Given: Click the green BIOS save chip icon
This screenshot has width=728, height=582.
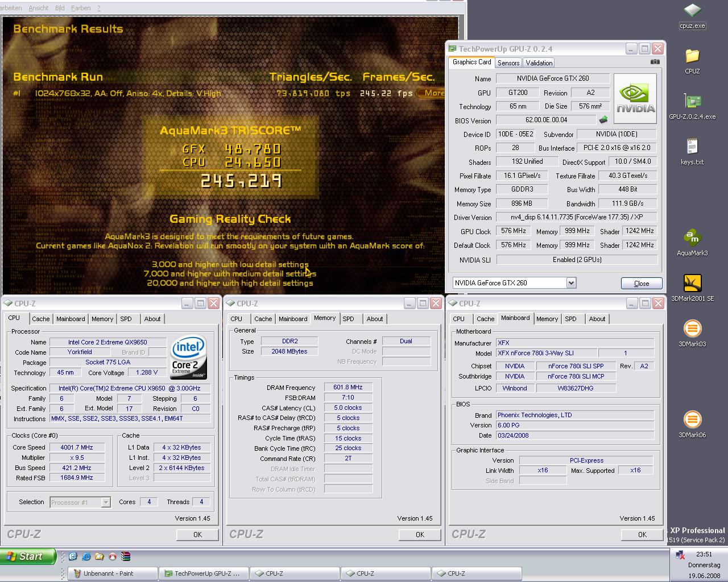Looking at the screenshot, I should [603, 119].
